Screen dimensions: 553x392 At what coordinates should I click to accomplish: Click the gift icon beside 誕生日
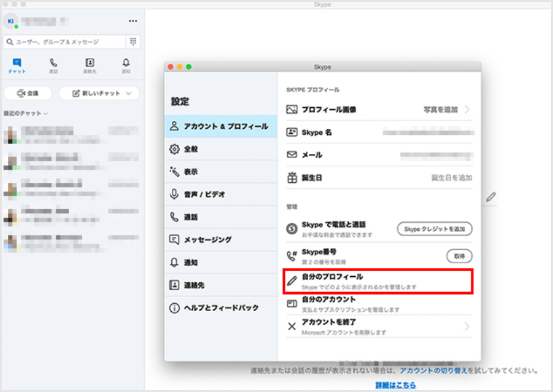click(x=292, y=178)
